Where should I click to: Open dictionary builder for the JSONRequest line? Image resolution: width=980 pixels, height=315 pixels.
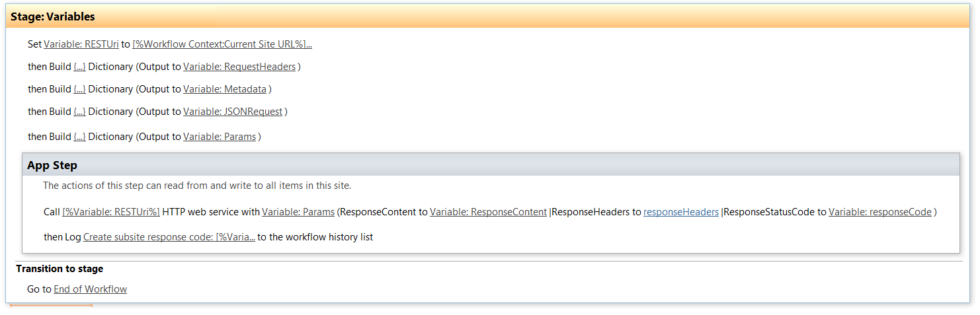79,112
